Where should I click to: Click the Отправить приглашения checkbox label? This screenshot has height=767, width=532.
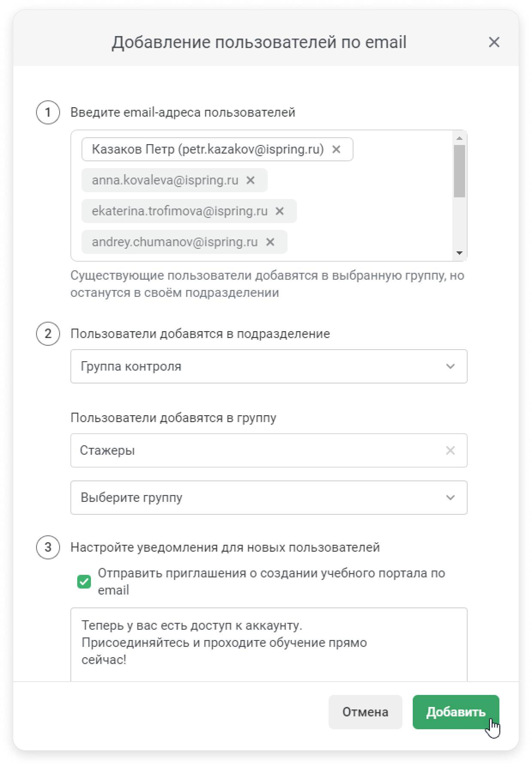point(271,582)
